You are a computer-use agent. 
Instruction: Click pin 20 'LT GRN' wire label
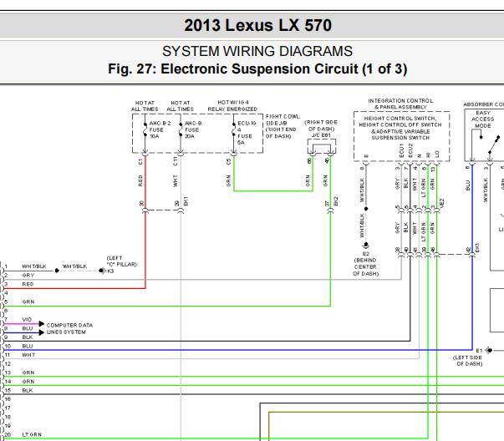[x=32, y=434]
